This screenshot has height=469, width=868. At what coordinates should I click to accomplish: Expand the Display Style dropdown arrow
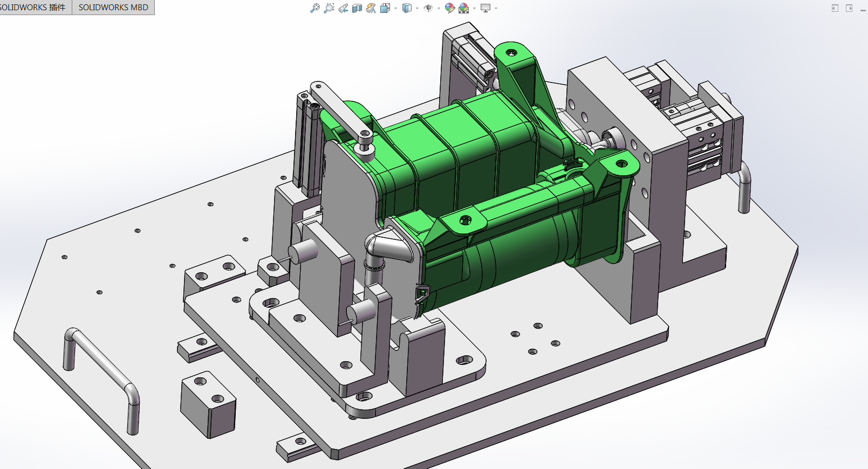tap(417, 8)
